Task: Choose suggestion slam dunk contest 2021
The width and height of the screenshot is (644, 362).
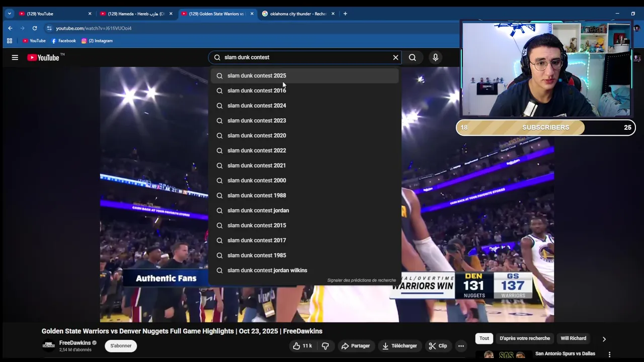Action: tap(304, 165)
